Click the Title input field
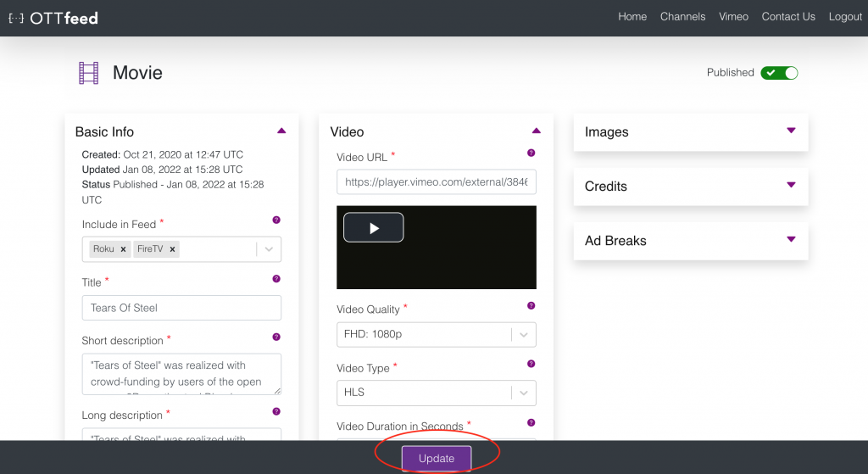The width and height of the screenshot is (868, 474). (x=181, y=308)
